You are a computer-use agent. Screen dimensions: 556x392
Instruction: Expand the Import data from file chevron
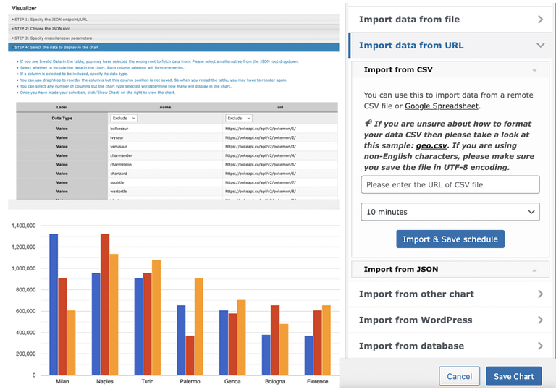click(x=540, y=20)
